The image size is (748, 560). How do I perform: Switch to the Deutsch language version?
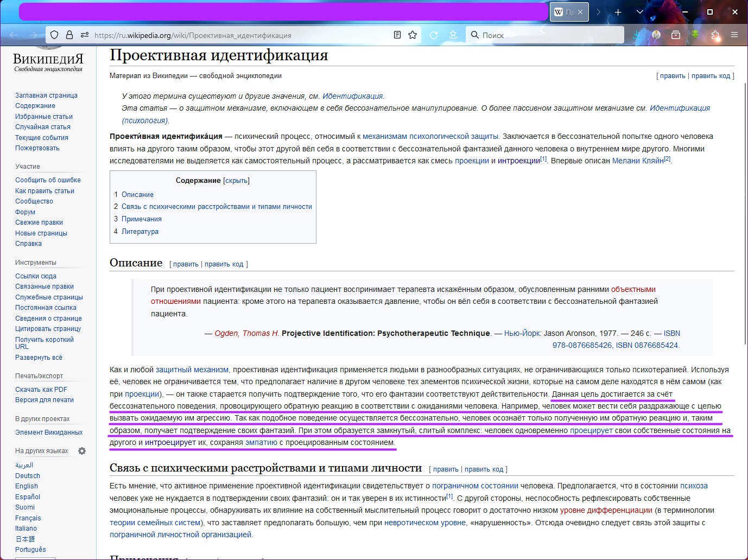28,476
